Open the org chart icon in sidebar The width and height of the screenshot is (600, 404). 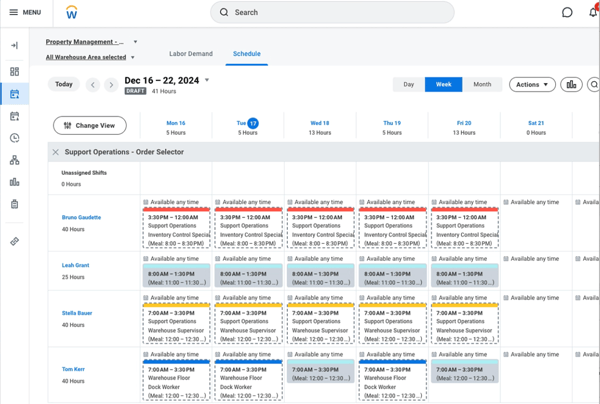point(14,160)
